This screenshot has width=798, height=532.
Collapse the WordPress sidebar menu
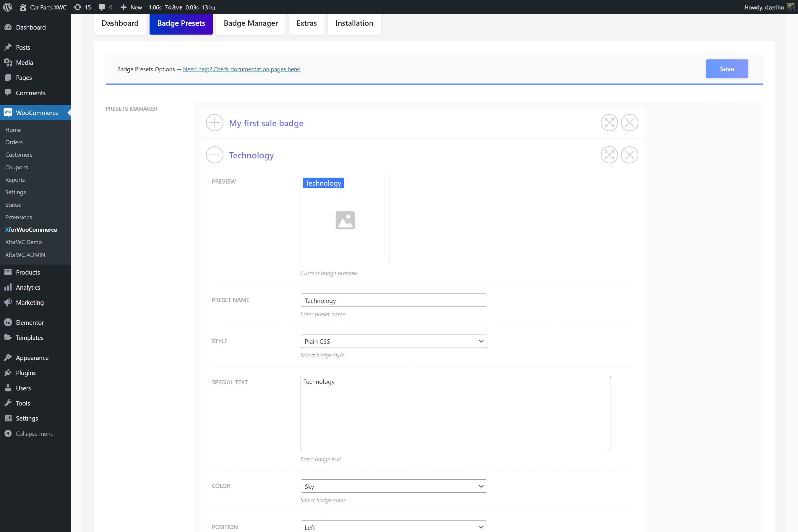click(x=34, y=433)
